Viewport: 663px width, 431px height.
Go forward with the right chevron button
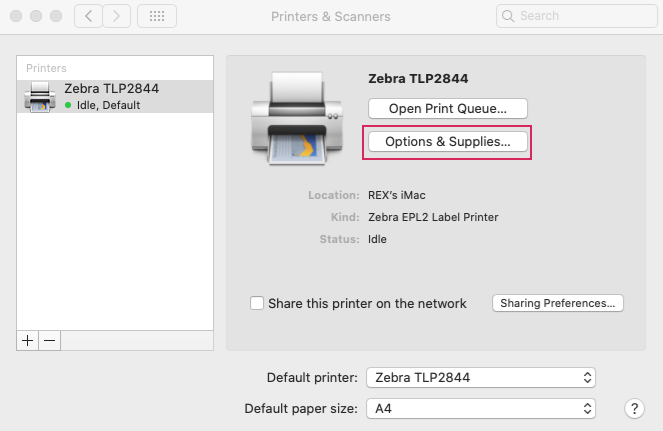click(117, 16)
